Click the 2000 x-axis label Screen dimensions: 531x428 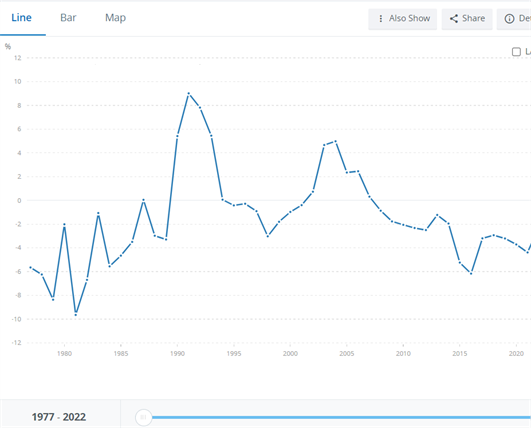(290, 354)
